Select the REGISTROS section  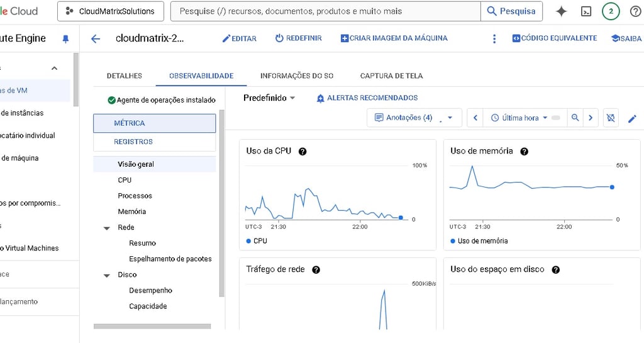point(155,142)
